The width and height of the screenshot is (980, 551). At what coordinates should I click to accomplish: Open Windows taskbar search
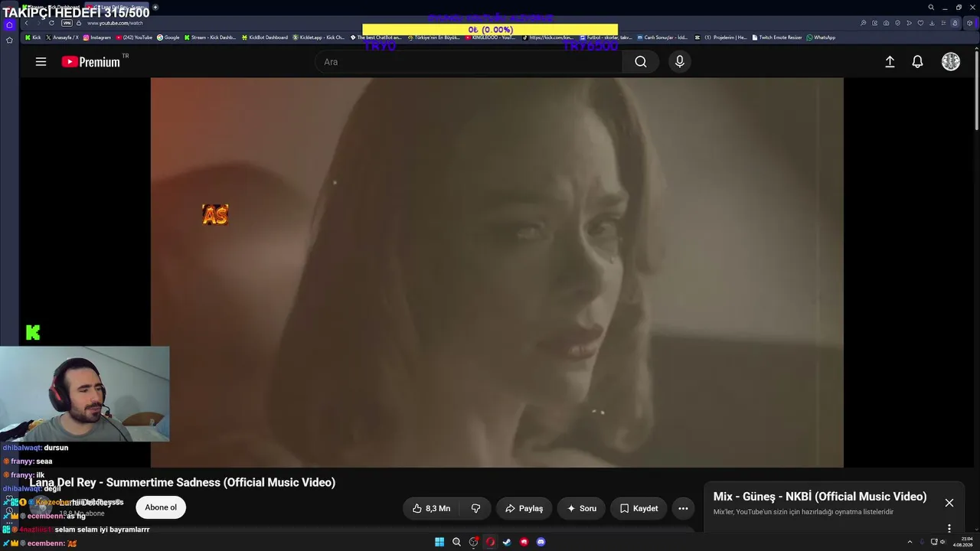pyautogui.click(x=456, y=542)
